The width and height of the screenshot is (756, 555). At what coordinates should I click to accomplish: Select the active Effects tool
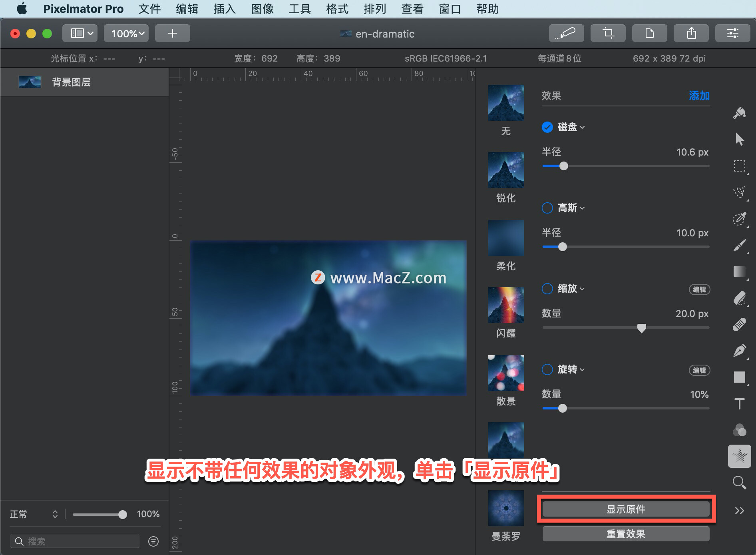[x=739, y=456]
